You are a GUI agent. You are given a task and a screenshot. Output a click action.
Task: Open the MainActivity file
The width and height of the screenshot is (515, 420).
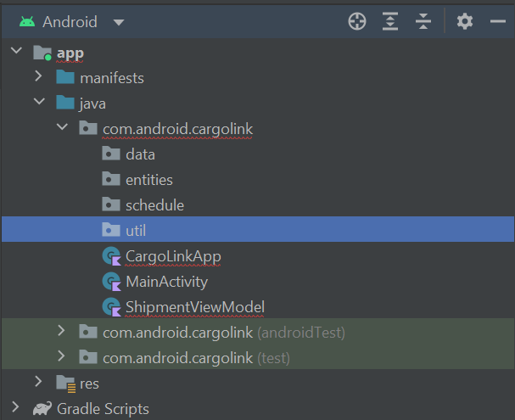point(167,282)
